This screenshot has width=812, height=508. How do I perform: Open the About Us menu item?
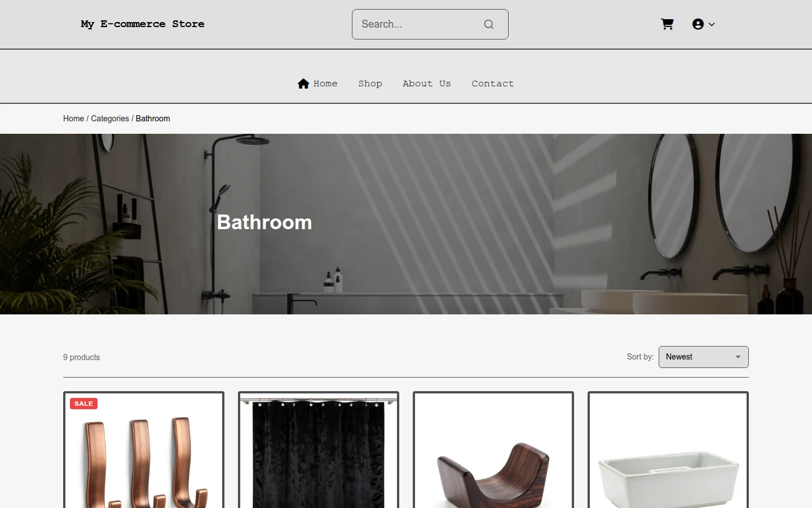[427, 84]
